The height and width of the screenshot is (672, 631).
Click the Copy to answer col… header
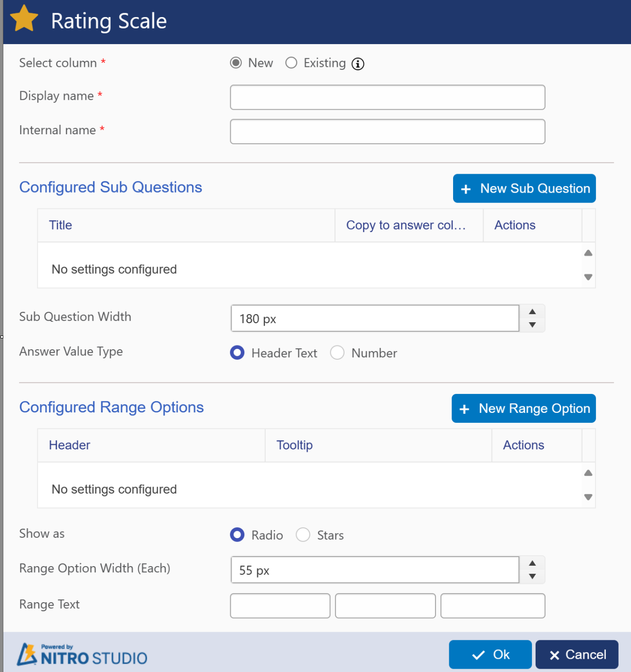409,225
